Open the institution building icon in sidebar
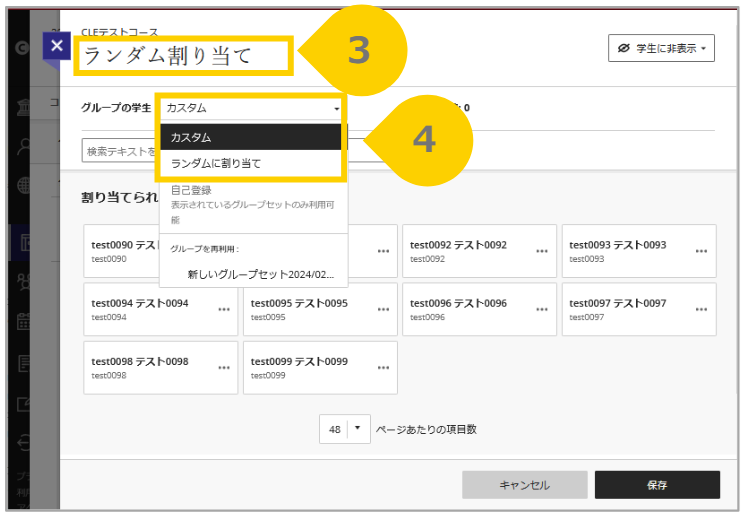 23,108
